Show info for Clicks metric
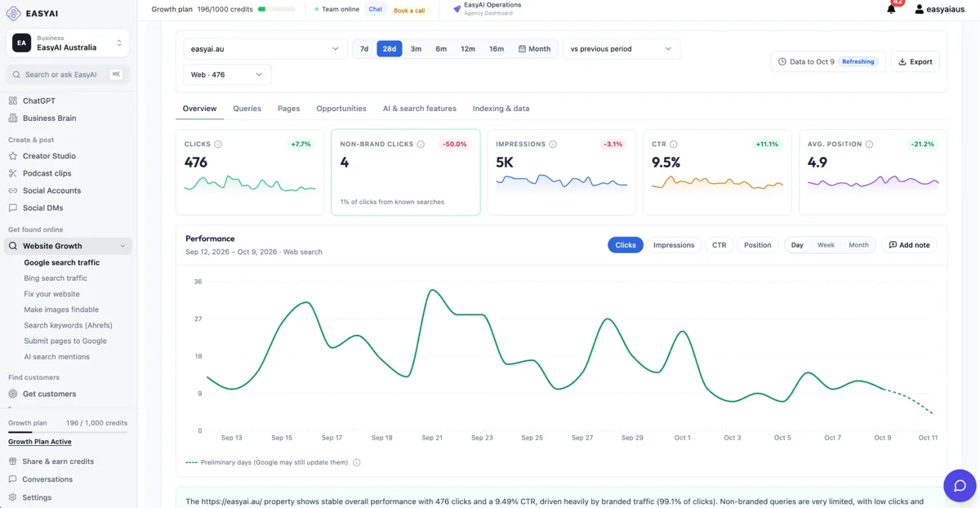Screen dimensions: 980x508 [218, 145]
